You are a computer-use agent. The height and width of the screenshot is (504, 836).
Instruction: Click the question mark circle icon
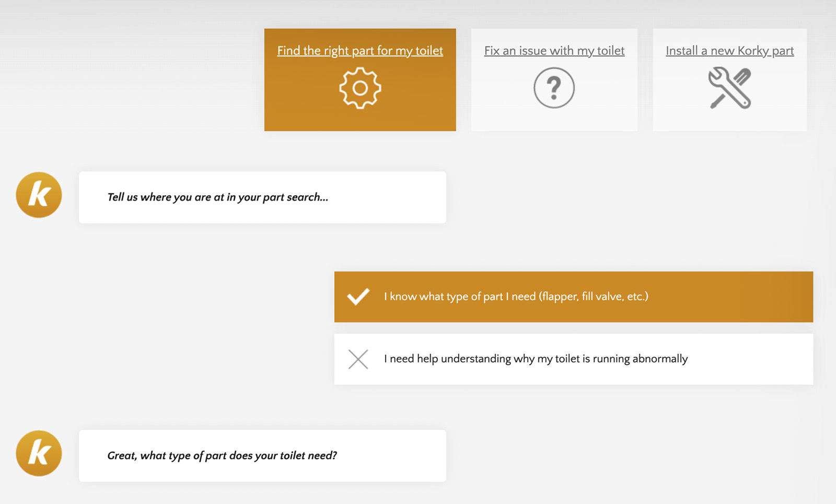coord(554,88)
